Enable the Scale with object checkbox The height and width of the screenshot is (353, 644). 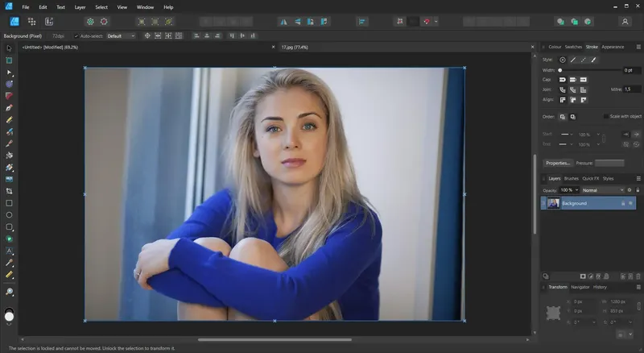click(605, 116)
